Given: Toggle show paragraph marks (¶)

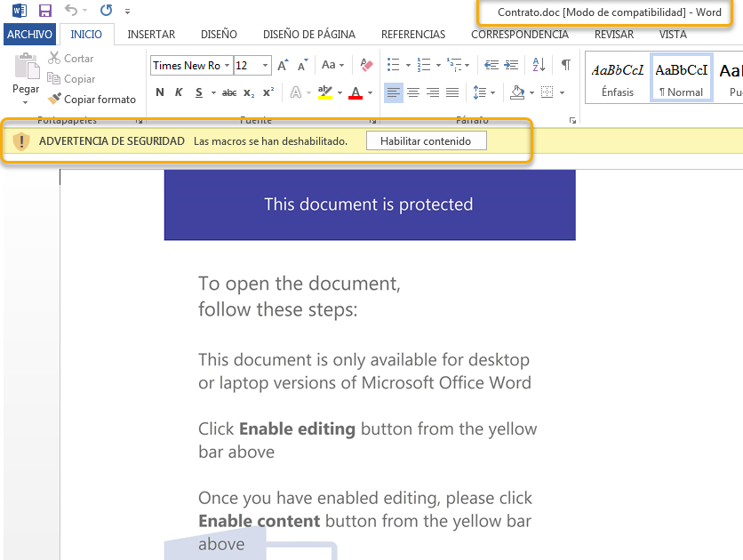Looking at the screenshot, I should 566,64.
